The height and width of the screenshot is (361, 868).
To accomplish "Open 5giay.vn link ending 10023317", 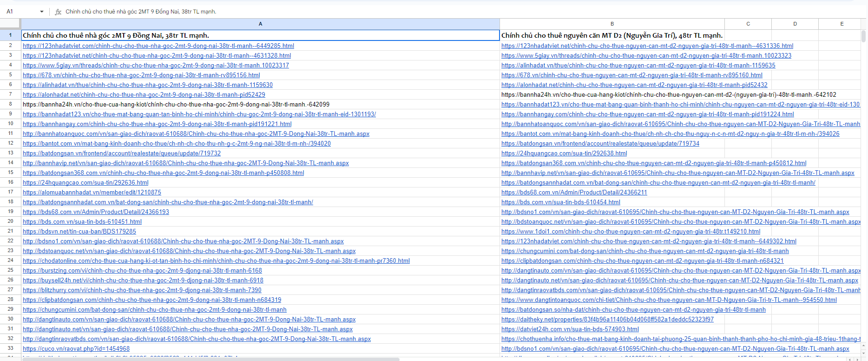I will click(156, 65).
